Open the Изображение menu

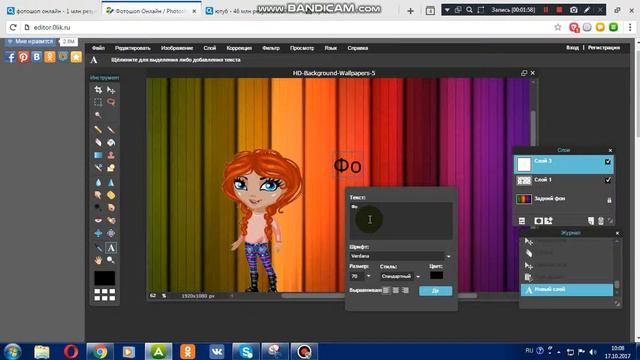coord(177,48)
